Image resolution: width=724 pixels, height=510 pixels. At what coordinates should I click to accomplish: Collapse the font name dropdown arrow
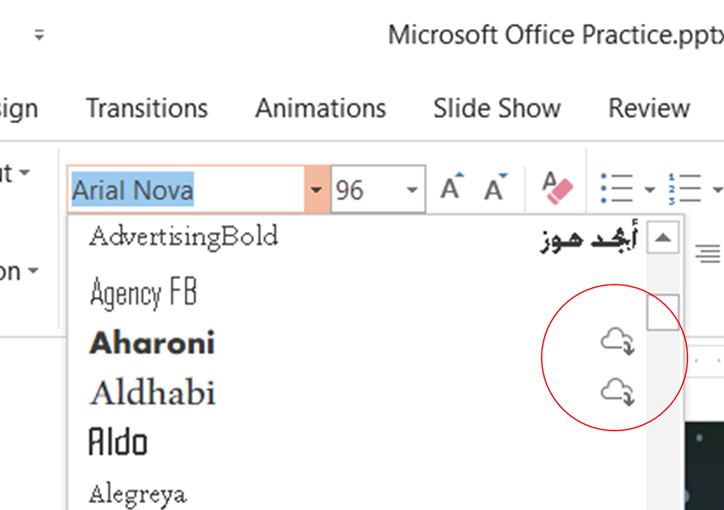pos(316,189)
